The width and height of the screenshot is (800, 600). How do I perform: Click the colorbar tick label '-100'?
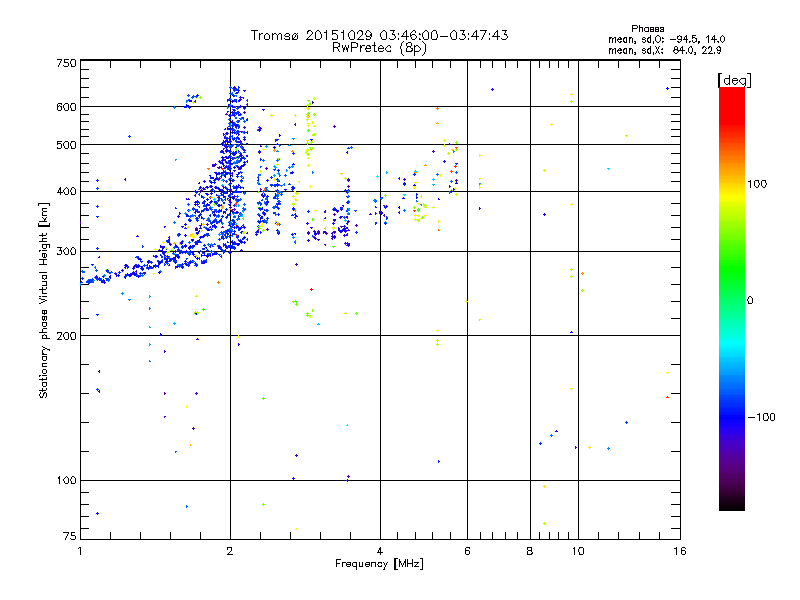tap(761, 417)
